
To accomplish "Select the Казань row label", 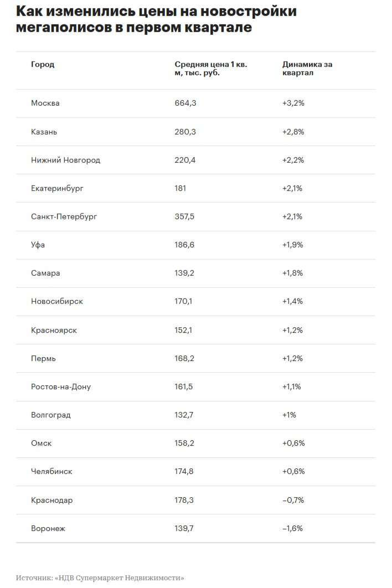I will point(44,132).
